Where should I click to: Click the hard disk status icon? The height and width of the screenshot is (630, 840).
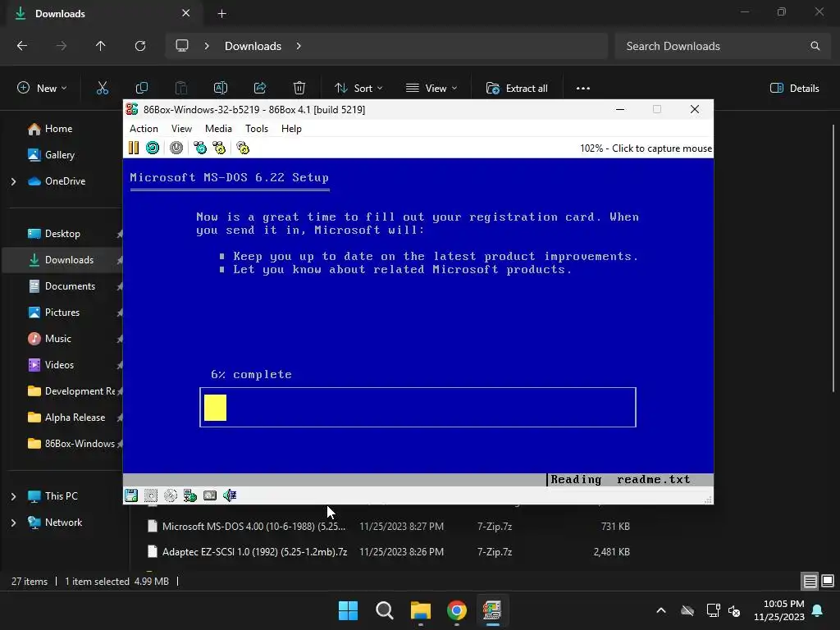click(210, 495)
